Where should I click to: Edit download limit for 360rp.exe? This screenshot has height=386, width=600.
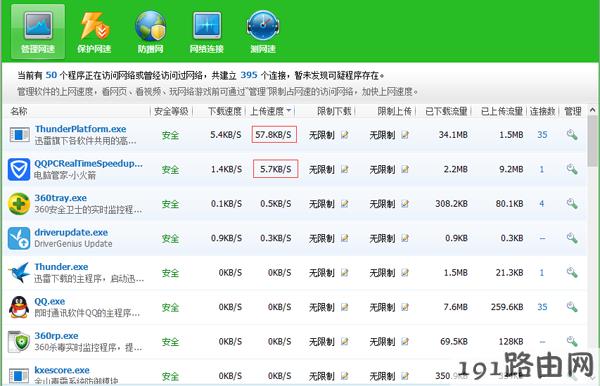tap(344, 341)
